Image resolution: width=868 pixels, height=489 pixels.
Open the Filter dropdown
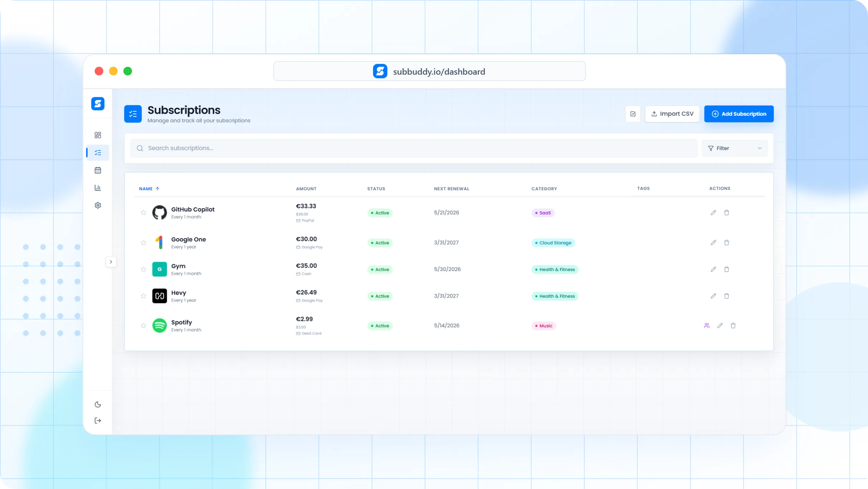click(735, 148)
